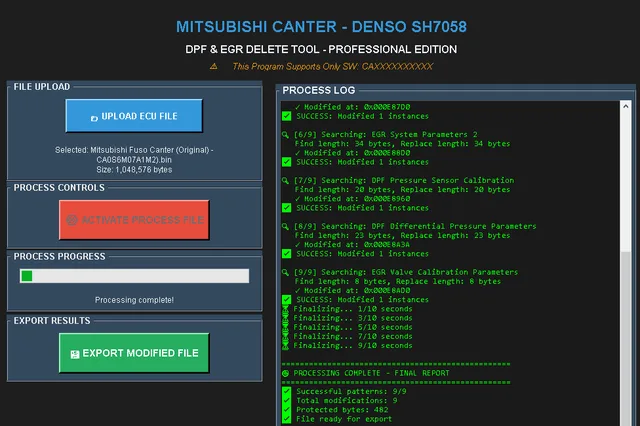This screenshot has width=640, height=426.
Task: Click the Find length: 23 bytes line
Action: (x=402, y=235)
